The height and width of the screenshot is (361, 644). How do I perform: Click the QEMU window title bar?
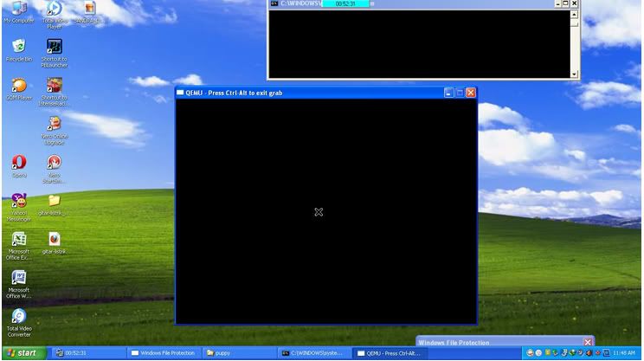pyautogui.click(x=326, y=93)
